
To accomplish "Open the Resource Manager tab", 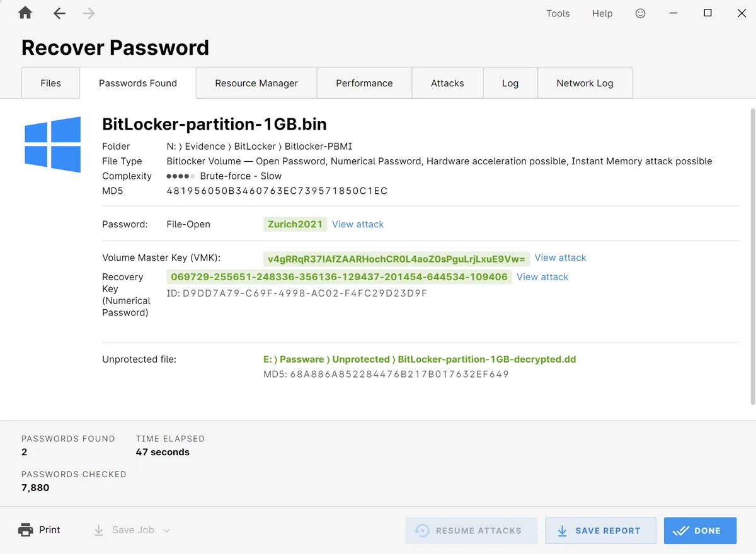I will pos(256,82).
